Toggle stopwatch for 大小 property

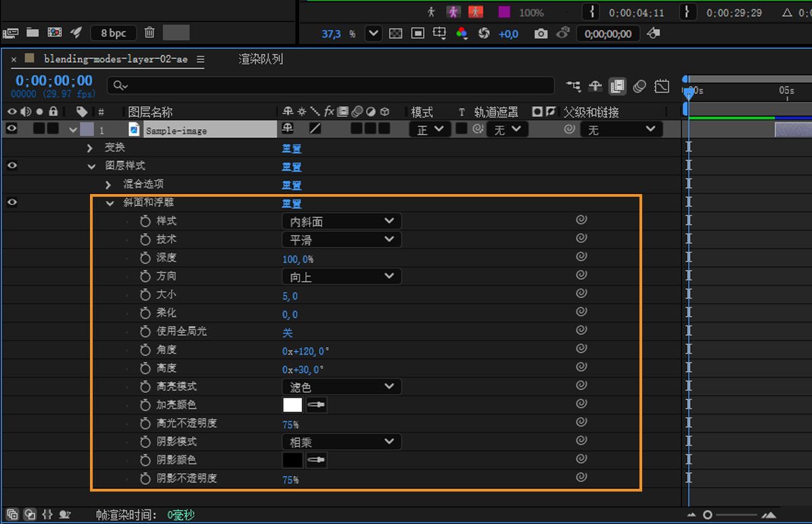pyautogui.click(x=145, y=294)
